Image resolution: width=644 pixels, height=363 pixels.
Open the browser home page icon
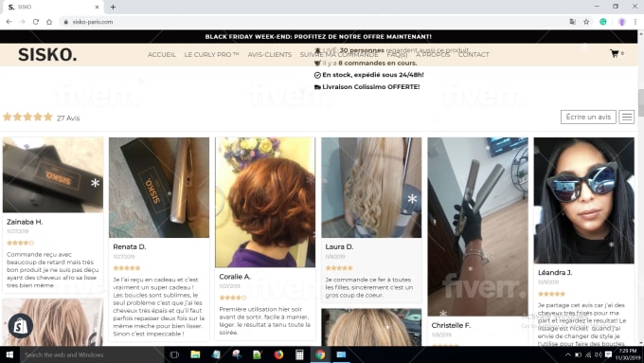pos(49,22)
